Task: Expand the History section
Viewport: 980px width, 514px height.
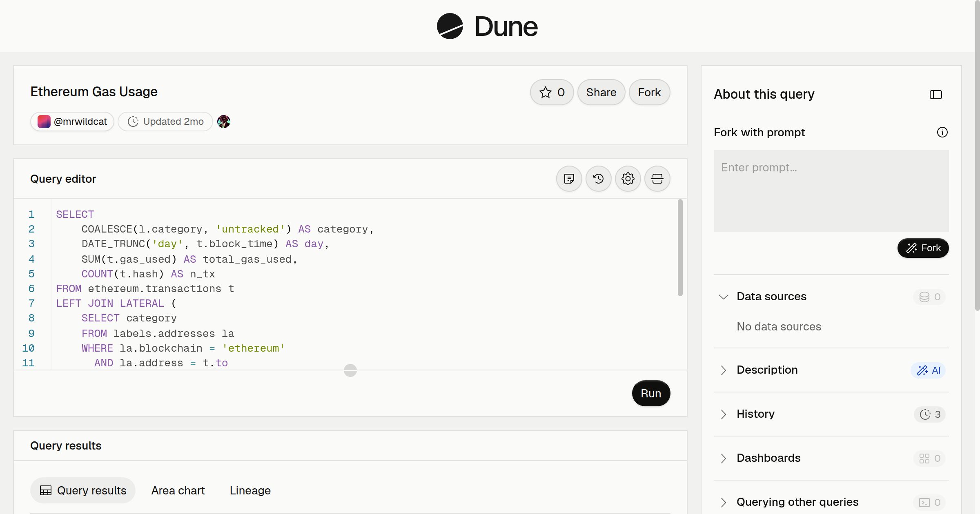Action: (723, 414)
